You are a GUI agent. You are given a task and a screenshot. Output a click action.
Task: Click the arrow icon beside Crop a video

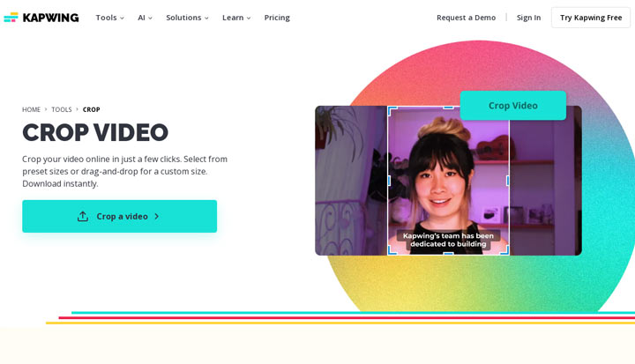point(157,216)
